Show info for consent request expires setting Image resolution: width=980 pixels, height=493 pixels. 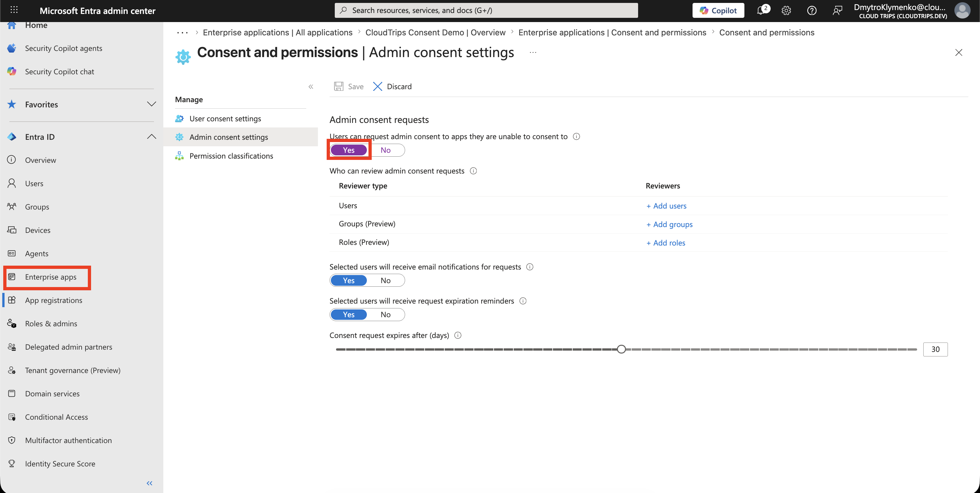tap(458, 335)
